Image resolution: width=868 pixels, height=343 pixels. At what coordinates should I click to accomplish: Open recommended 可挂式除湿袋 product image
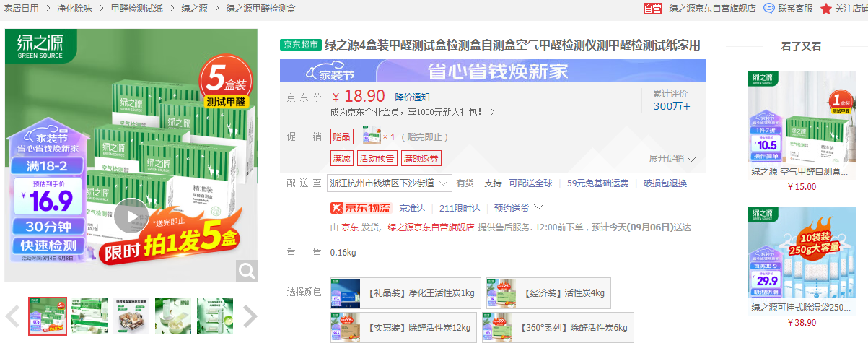[802, 253]
